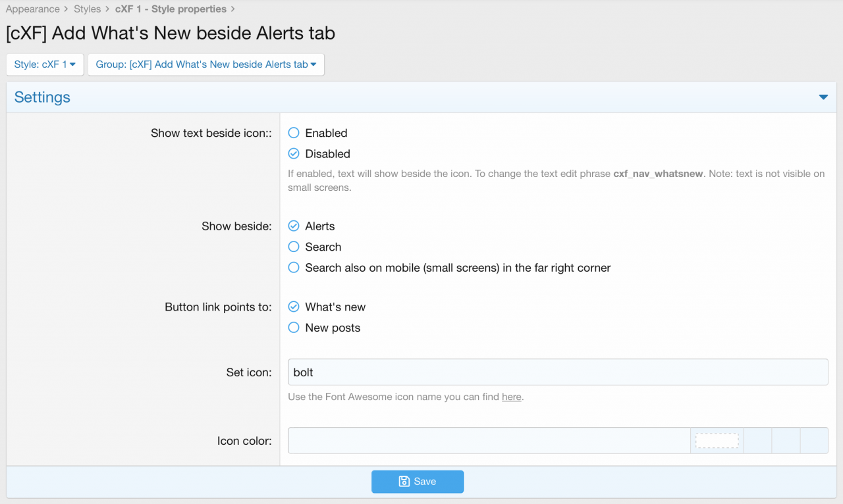Open the Style: cXF 1 dropdown
The image size is (843, 504).
tap(45, 64)
